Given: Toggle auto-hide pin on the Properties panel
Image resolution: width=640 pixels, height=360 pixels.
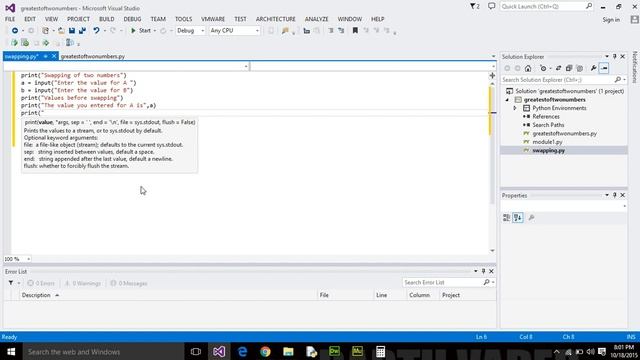Looking at the screenshot, I should 615,196.
